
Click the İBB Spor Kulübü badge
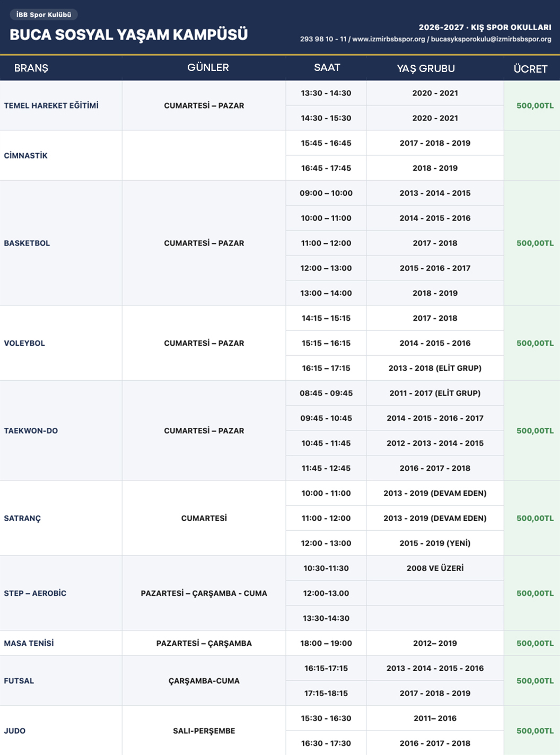(x=43, y=15)
